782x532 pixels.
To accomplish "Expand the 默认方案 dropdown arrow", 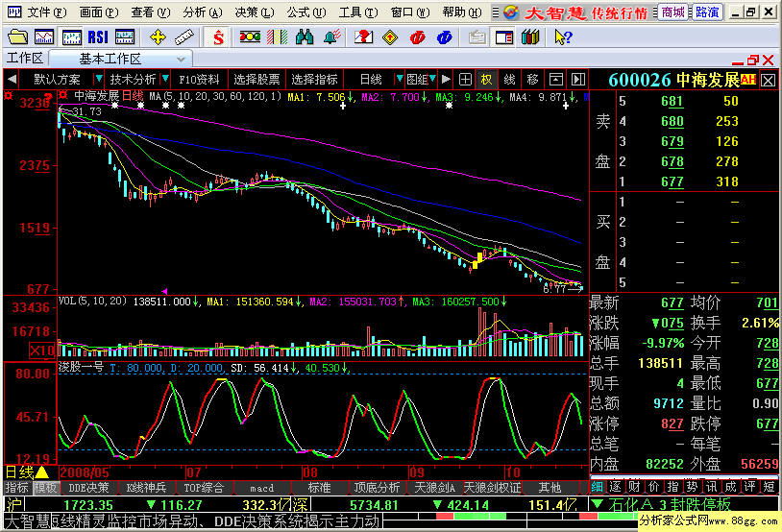I will coord(99,79).
